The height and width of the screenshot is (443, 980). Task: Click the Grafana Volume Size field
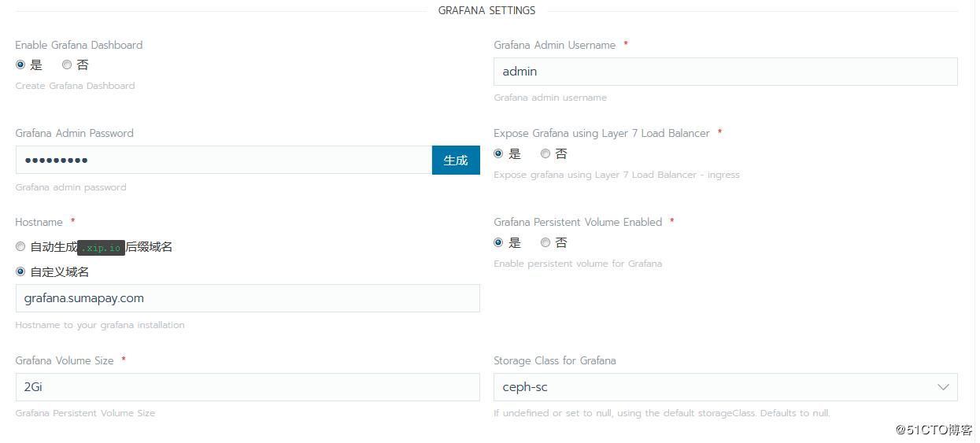click(247, 387)
